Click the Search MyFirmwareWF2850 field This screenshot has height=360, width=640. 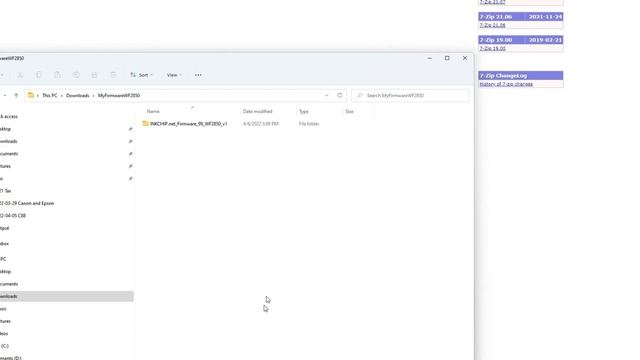(410, 96)
